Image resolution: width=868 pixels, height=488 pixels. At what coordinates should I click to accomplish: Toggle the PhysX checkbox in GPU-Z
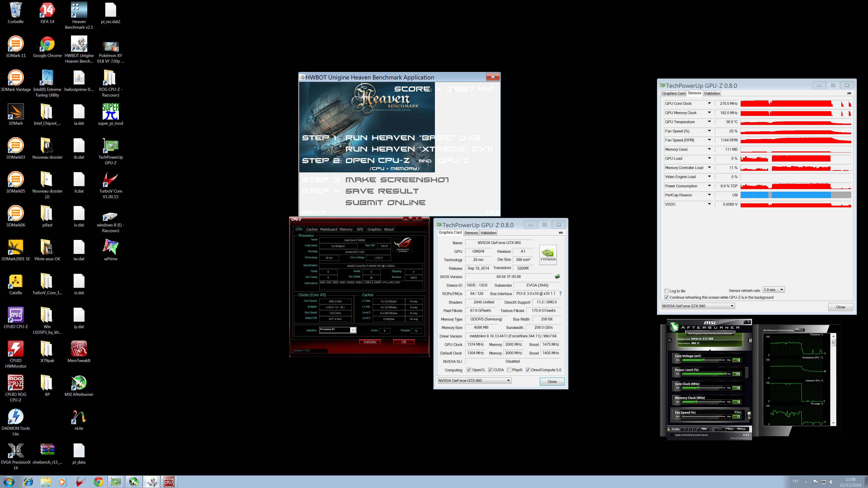(509, 370)
